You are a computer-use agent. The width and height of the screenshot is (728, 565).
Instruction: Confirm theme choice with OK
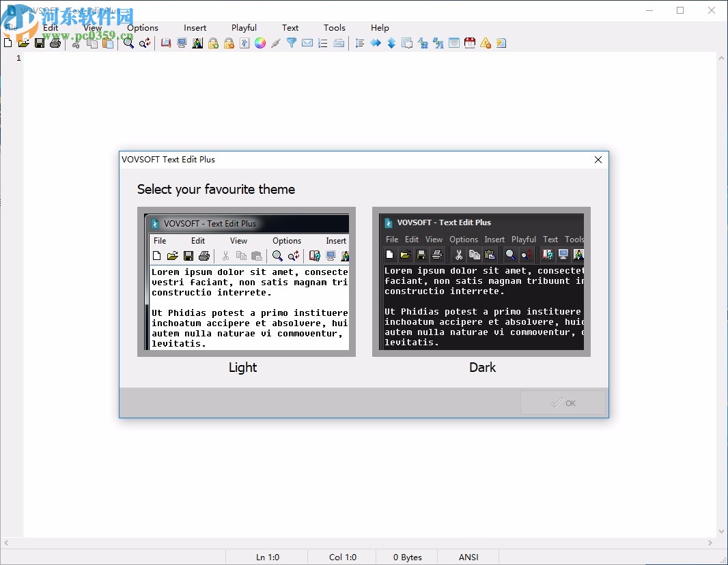(563, 403)
